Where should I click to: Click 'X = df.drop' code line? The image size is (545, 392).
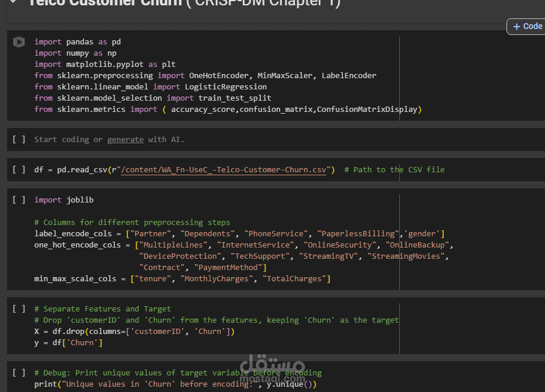coord(134,332)
